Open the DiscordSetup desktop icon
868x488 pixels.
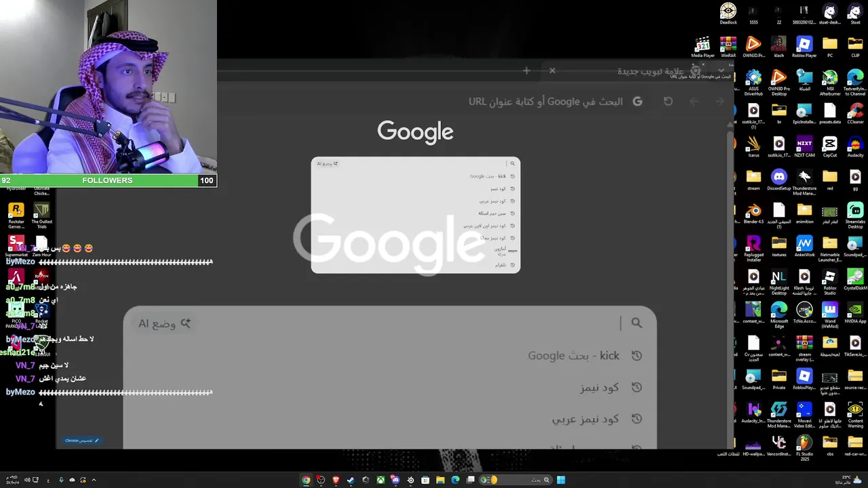(x=778, y=180)
